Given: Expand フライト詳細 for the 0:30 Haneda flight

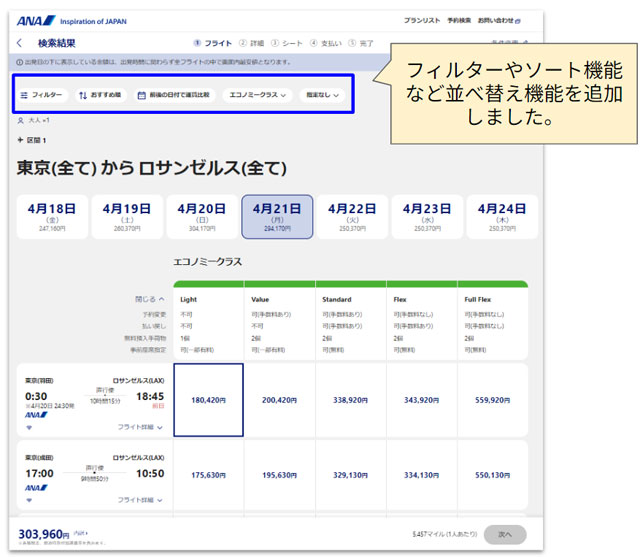Looking at the screenshot, I should click(140, 427).
